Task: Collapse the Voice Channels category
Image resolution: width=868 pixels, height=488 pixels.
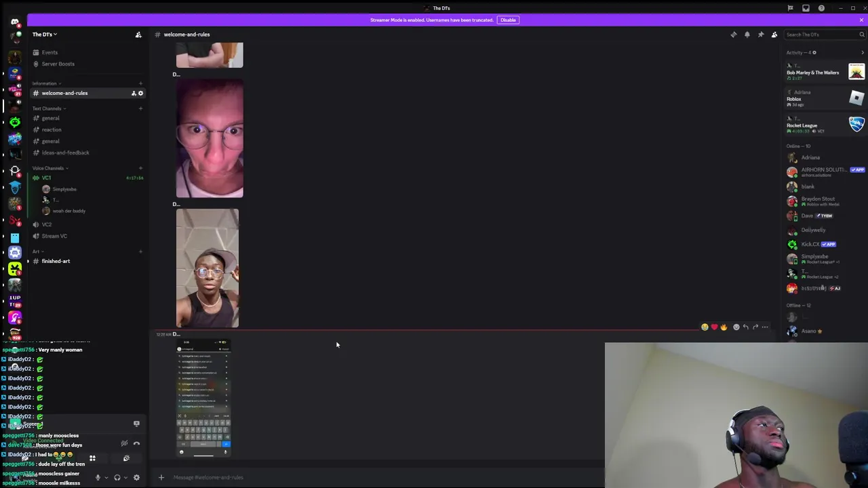Action: 50,168
